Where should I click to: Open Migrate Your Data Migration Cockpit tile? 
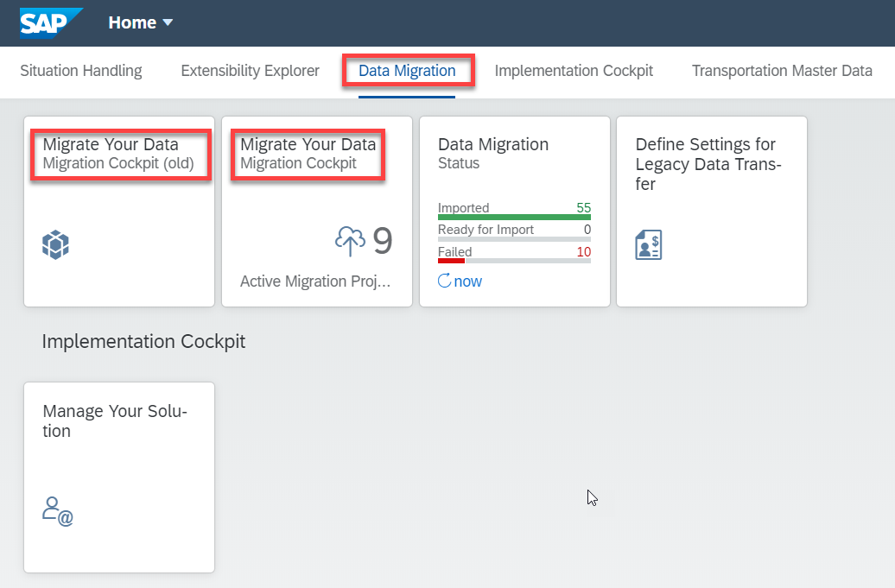point(317,212)
